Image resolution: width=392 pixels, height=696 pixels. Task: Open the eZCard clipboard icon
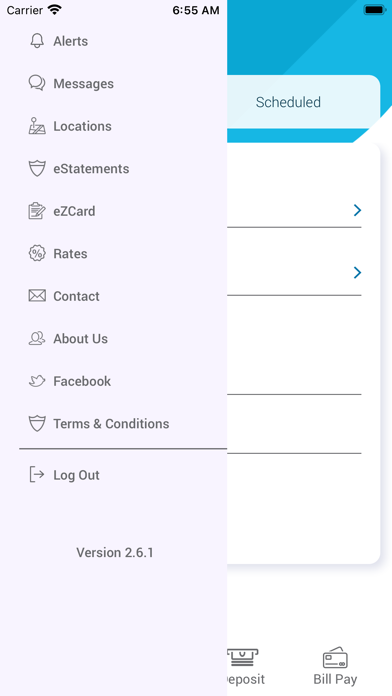pos(37,211)
